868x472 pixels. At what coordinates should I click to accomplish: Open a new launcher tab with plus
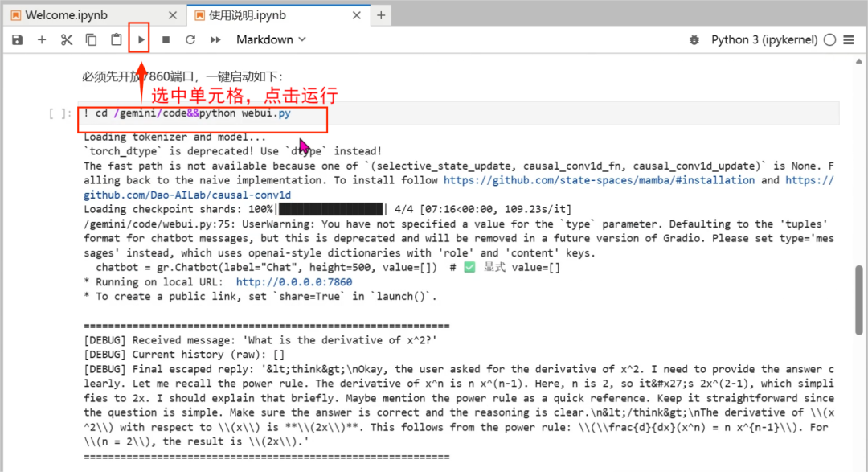point(381,15)
